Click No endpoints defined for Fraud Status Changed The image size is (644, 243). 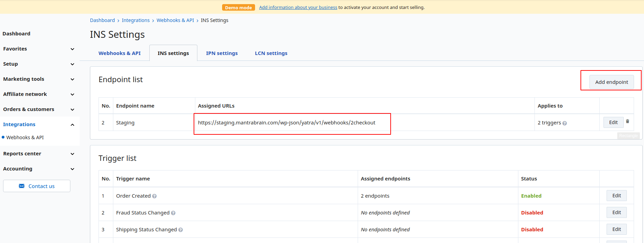(x=385, y=213)
